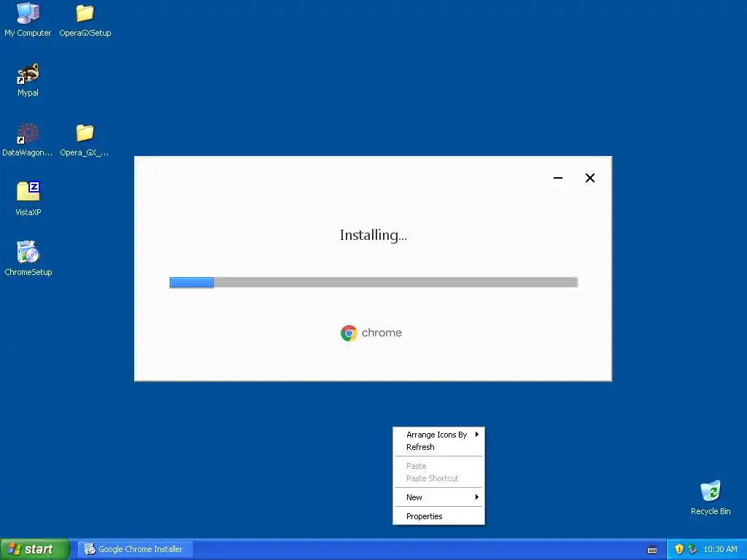Click Google Chrome Installer taskbar button
Image resolution: width=747 pixels, height=560 pixels.
136,549
